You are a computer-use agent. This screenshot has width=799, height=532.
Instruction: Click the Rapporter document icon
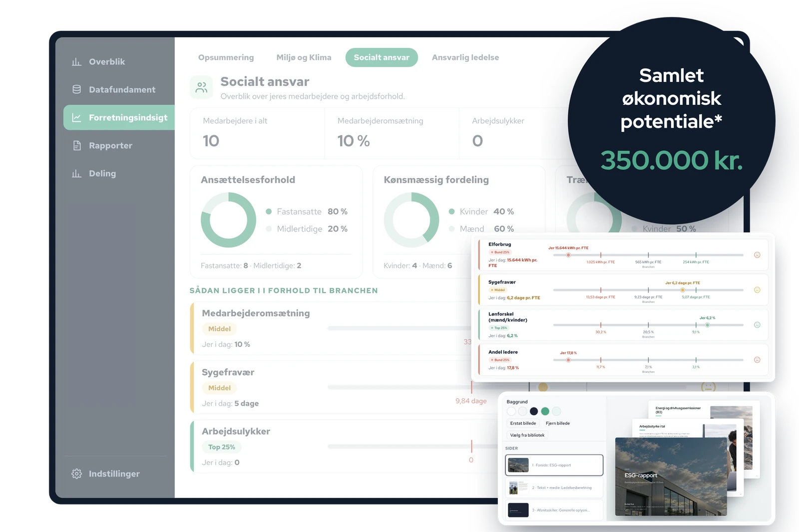pos(77,146)
